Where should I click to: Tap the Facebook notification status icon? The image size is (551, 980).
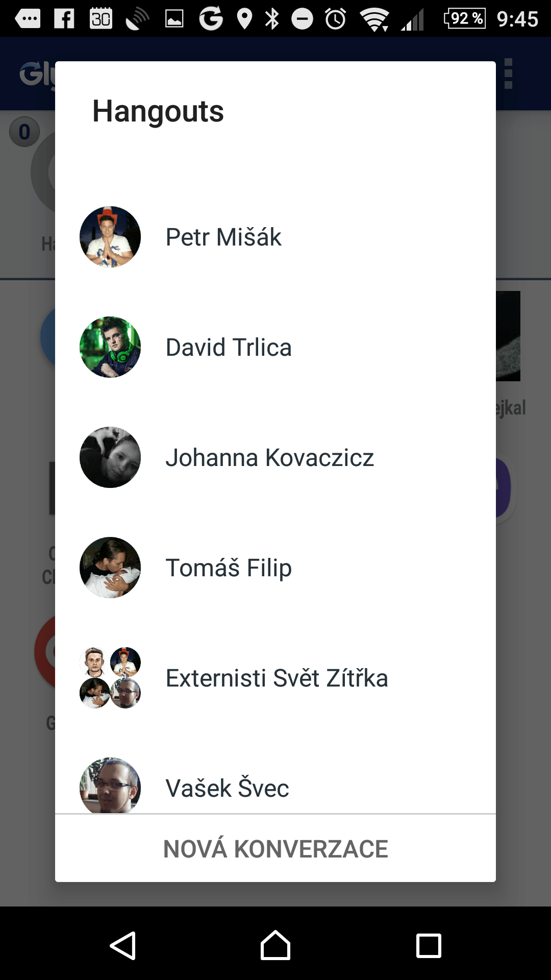point(64,19)
